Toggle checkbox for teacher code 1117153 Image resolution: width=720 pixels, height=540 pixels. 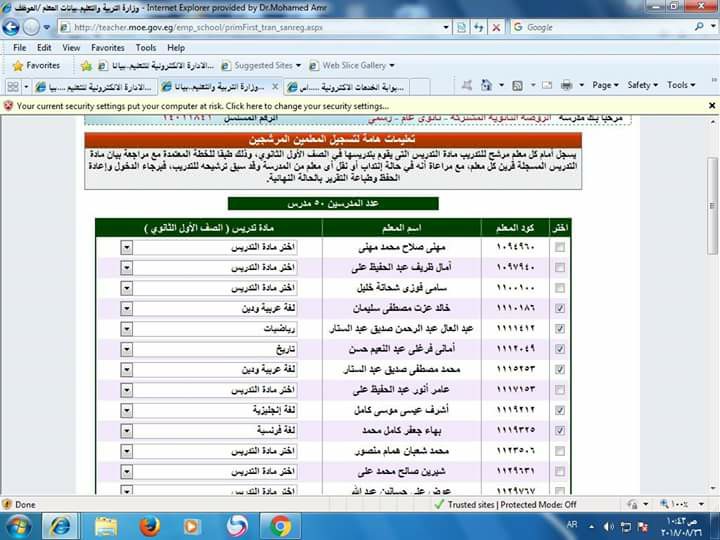[x=560, y=390]
